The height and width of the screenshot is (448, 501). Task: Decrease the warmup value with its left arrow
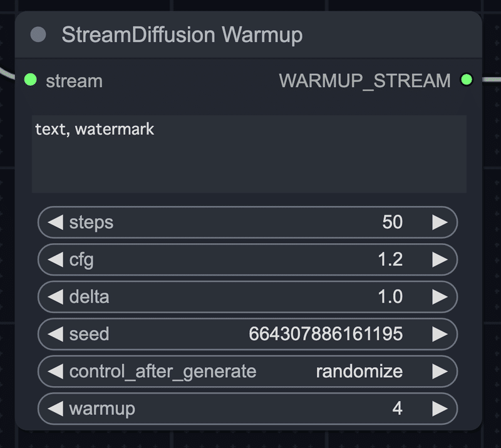(56, 408)
